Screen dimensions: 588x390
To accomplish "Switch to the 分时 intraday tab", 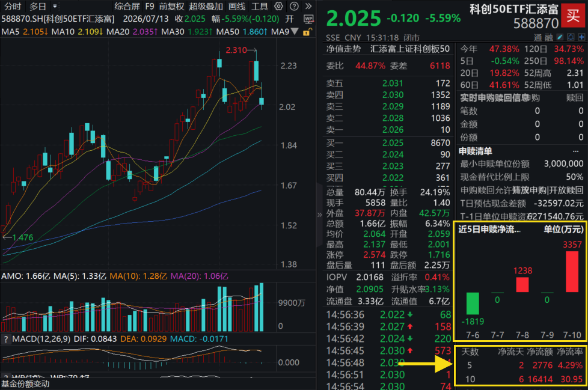I will pos(13,7).
